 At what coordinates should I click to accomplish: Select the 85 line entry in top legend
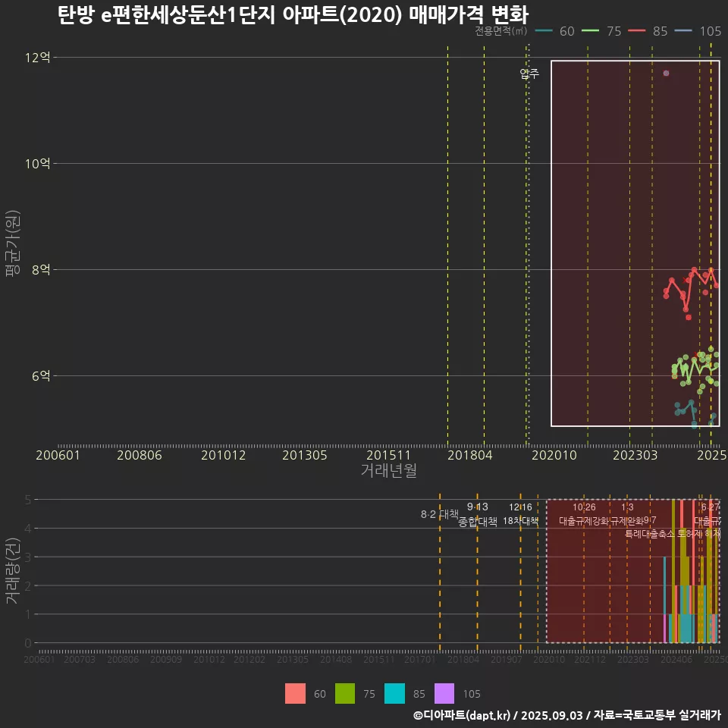click(x=648, y=31)
